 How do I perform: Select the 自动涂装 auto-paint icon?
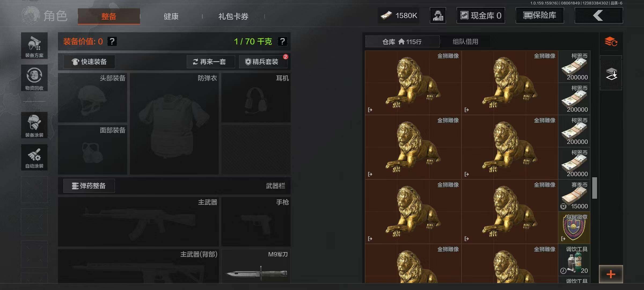pyautogui.click(x=34, y=157)
